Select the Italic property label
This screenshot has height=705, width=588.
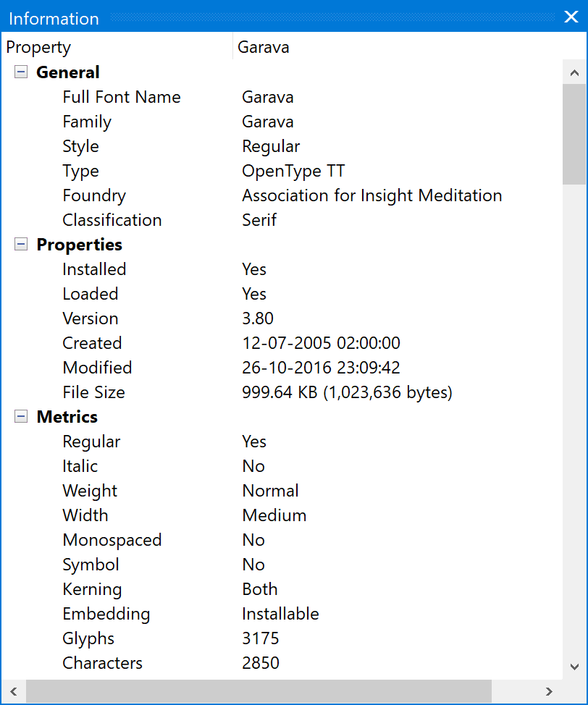tap(80, 466)
